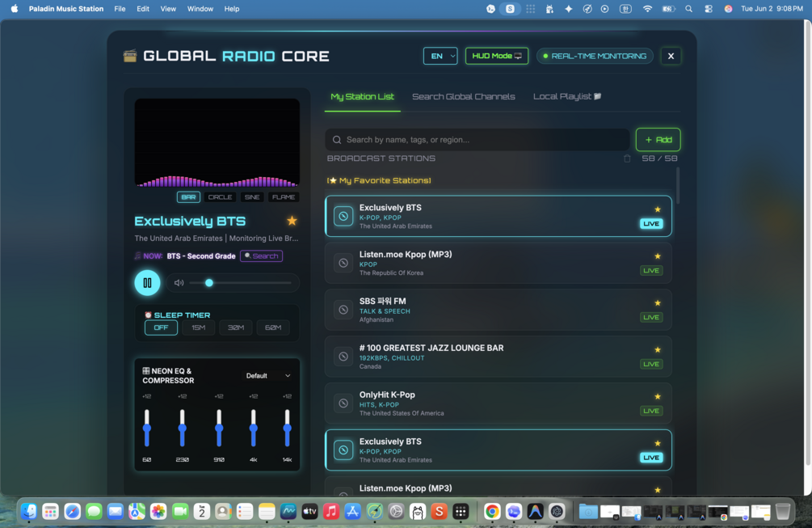Click play icon of second Exclusively BTS row
812x528 pixels.
click(343, 450)
